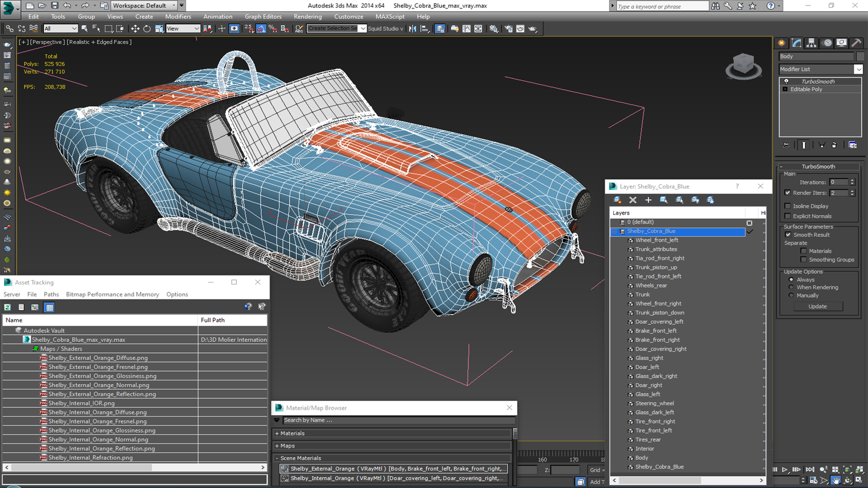Click Search by Name field in Material Browser
Screen dimensions: 868x488
tap(399, 420)
